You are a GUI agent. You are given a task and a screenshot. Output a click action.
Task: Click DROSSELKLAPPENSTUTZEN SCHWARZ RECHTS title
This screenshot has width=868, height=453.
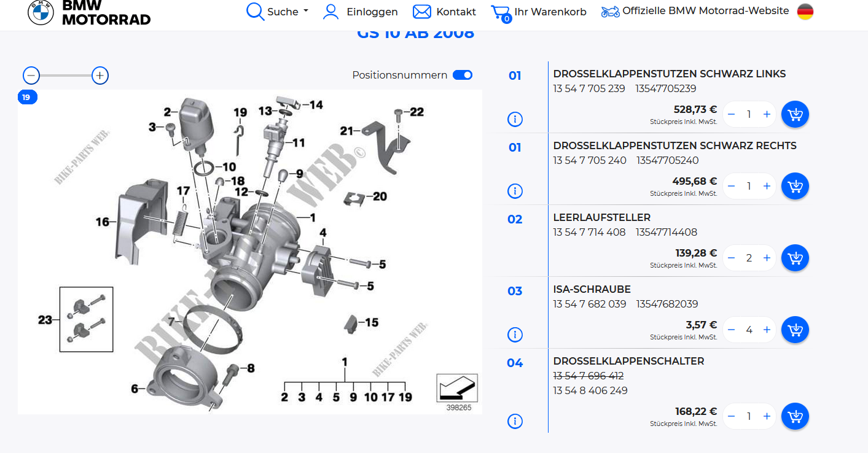coord(675,145)
